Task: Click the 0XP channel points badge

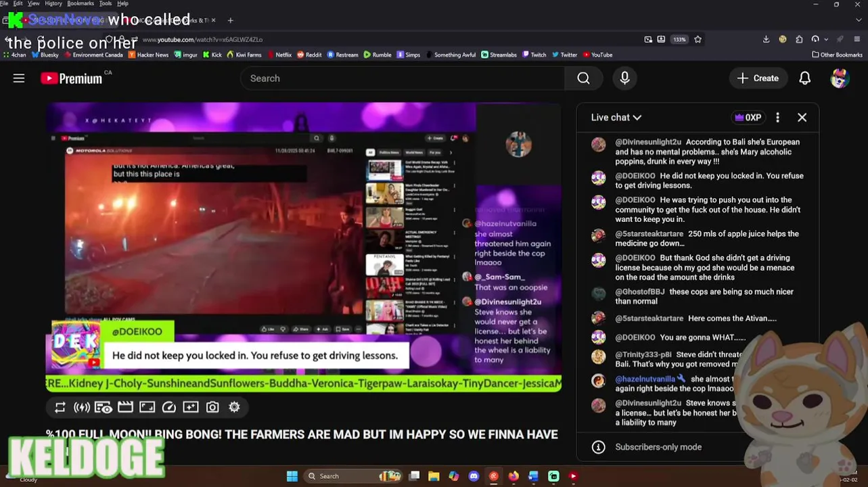Action: tap(748, 118)
